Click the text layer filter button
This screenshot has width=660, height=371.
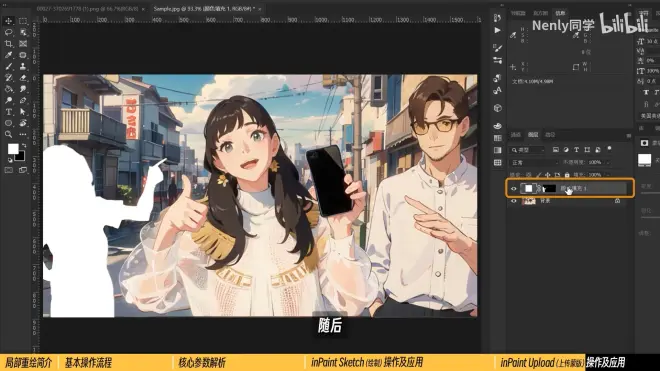click(x=576, y=150)
